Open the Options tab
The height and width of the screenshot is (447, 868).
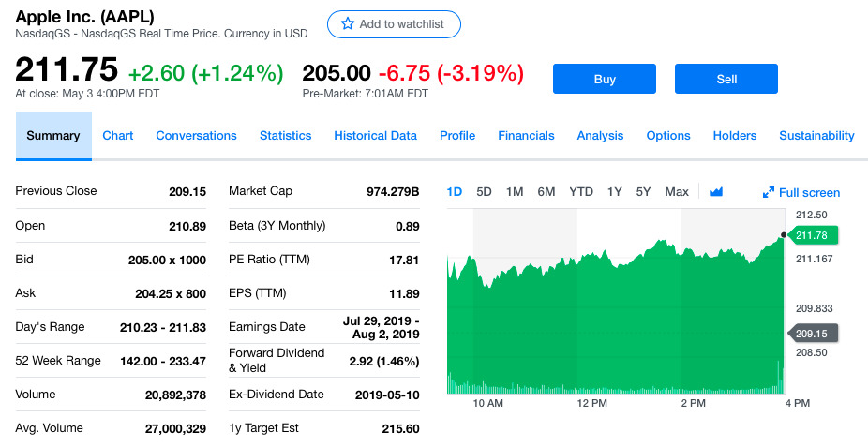[668, 136]
